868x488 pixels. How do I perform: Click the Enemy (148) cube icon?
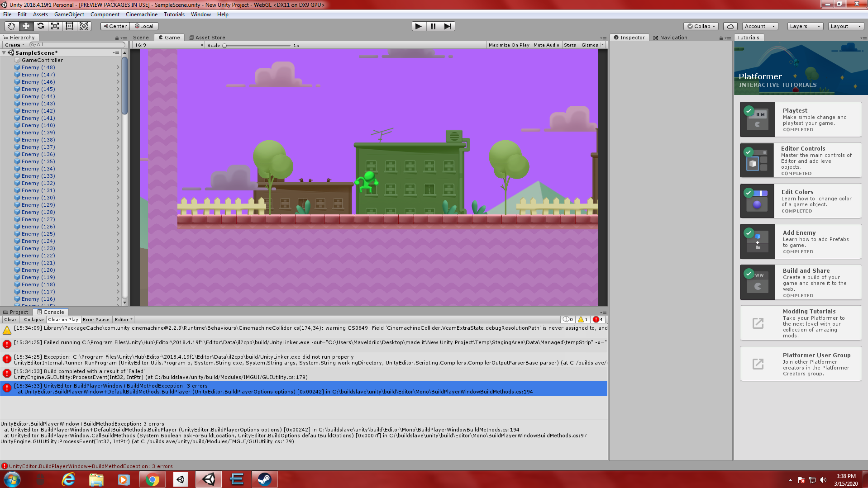17,67
